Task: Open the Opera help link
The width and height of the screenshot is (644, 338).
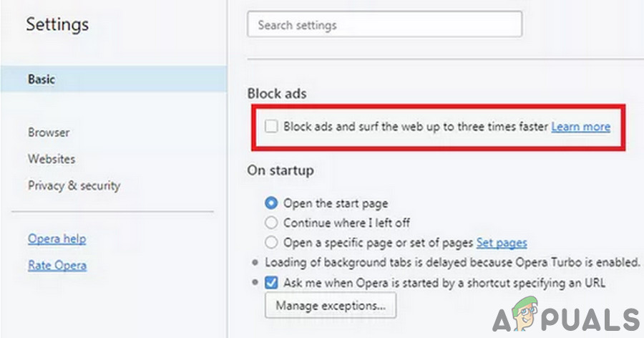Action: [x=57, y=238]
